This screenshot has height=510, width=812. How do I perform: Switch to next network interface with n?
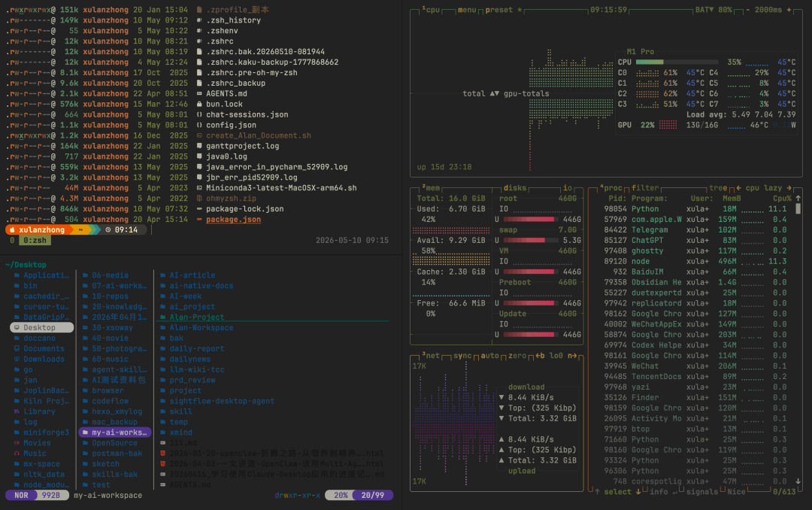(x=571, y=356)
